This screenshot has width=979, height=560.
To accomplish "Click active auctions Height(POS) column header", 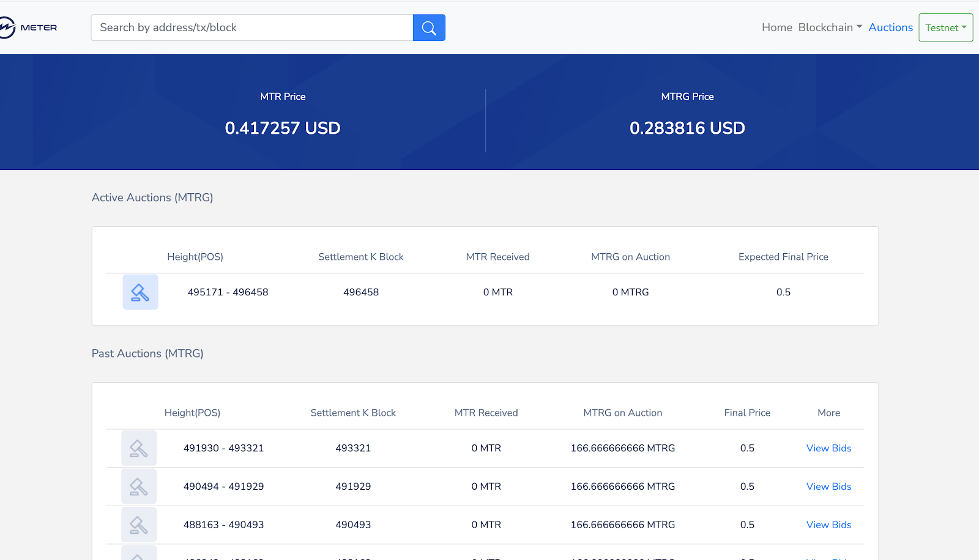I will [195, 257].
